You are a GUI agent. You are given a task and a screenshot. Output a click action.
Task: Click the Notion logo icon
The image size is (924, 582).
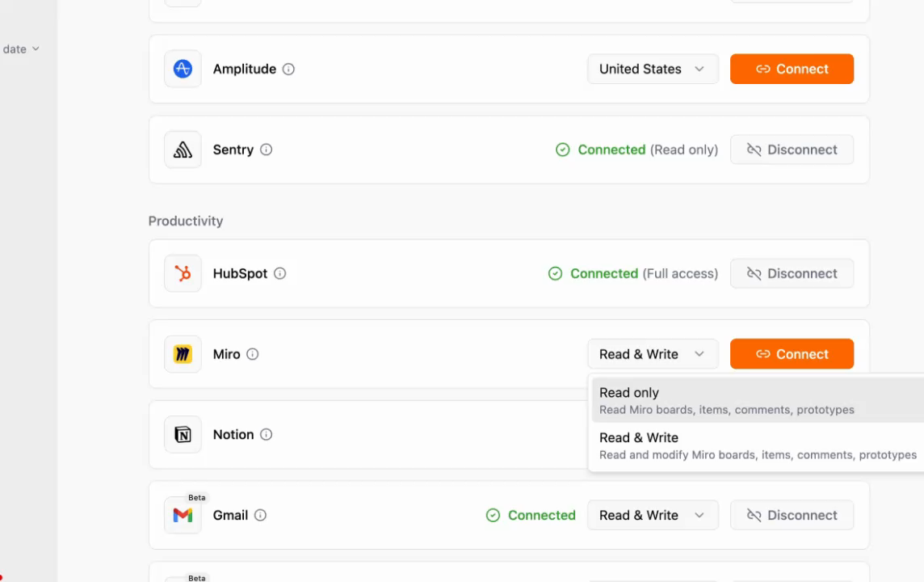(183, 435)
